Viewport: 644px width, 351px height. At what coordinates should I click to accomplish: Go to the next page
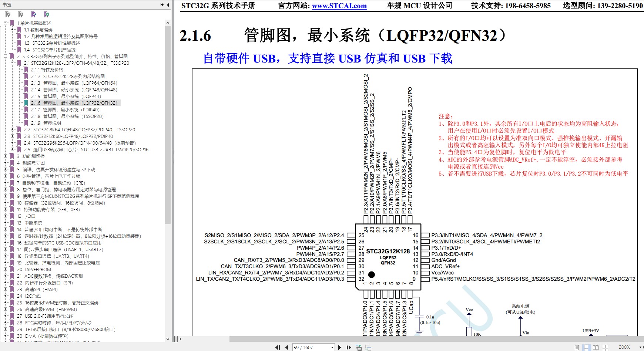(339, 347)
